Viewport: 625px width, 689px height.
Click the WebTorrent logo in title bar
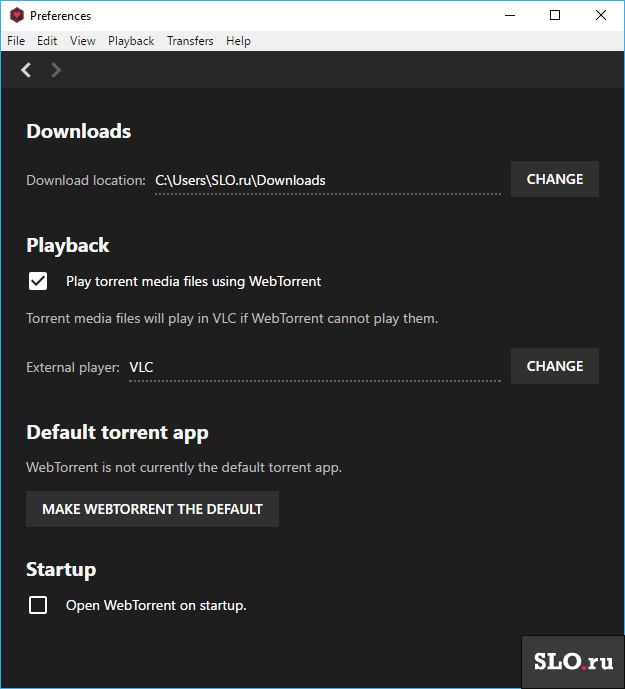16,16
